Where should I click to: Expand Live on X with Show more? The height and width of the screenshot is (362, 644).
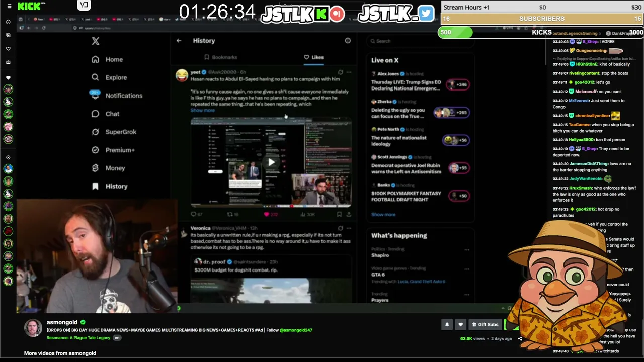coord(383,215)
